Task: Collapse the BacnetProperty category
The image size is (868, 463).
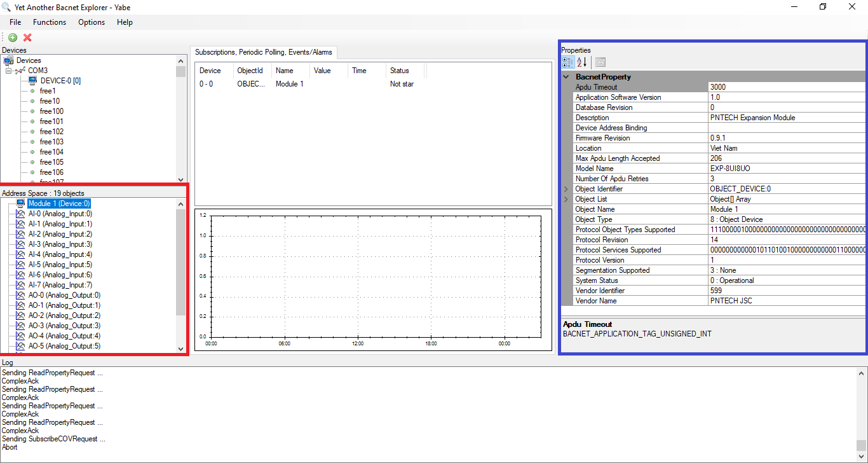Action: (x=566, y=76)
